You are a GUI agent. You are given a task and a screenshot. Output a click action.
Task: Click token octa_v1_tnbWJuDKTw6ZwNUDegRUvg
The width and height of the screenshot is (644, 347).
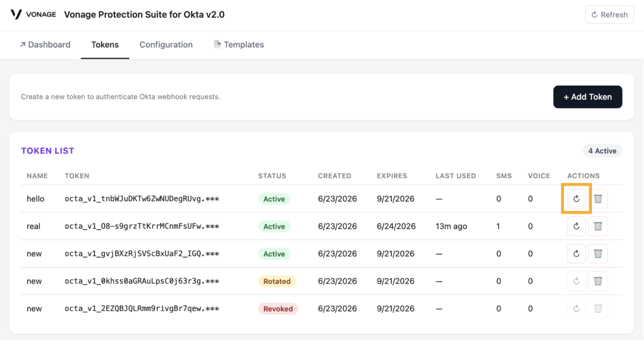142,199
